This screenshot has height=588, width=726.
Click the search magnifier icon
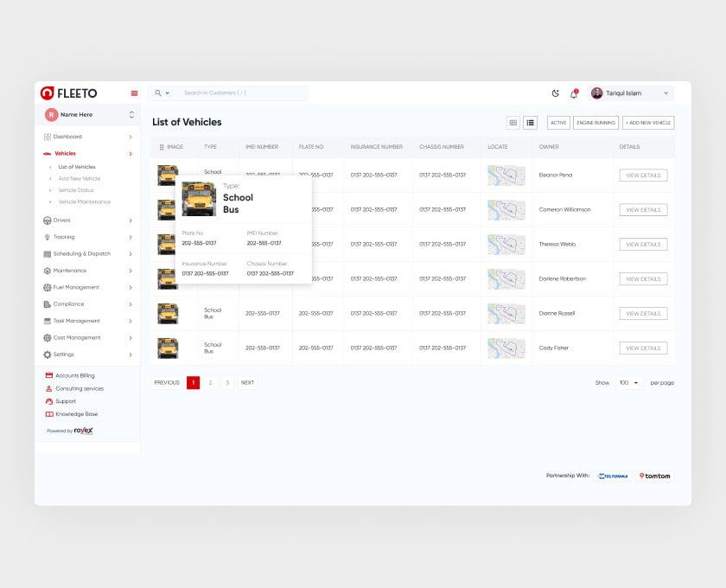158,93
